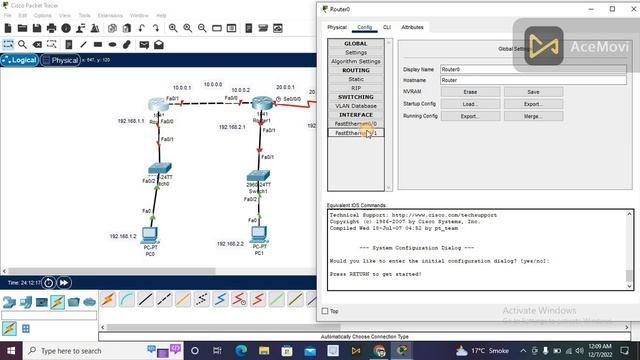The width and height of the screenshot is (640, 360).
Task: Switch to the CLI tab in Router0 window
Action: click(x=387, y=27)
